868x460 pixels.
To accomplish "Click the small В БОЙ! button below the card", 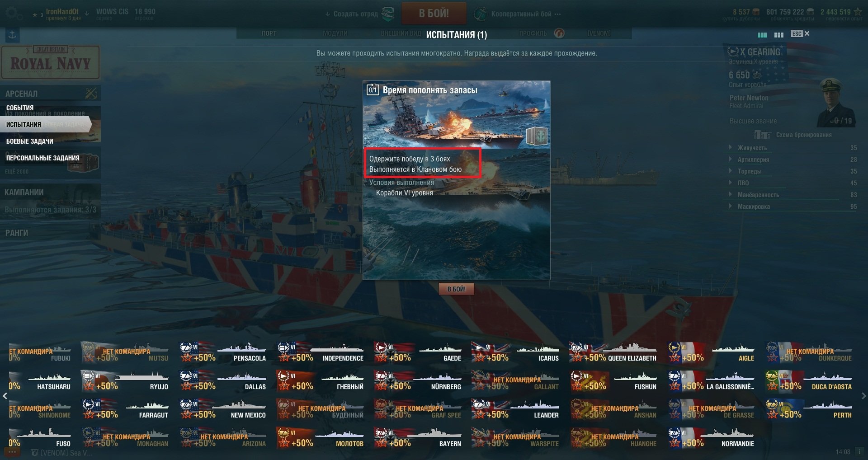I will pos(456,289).
